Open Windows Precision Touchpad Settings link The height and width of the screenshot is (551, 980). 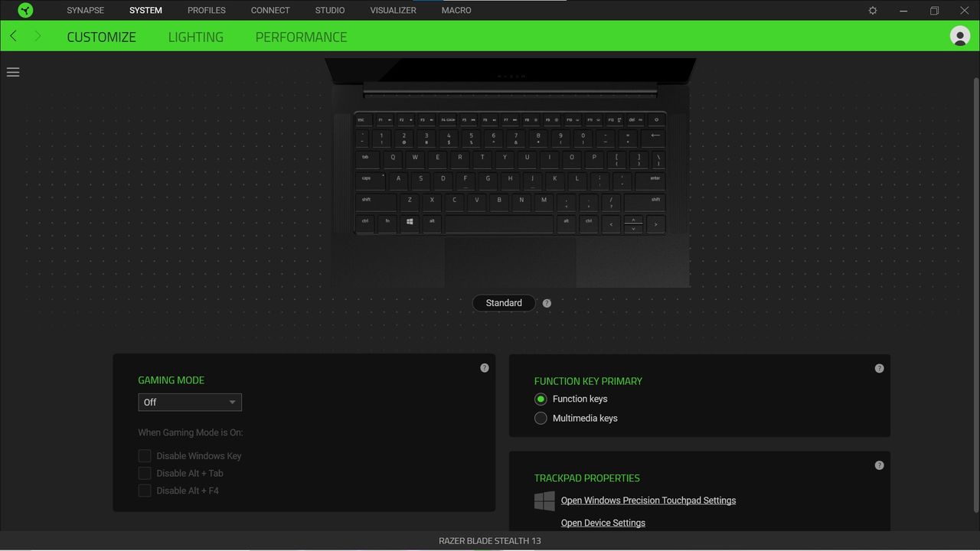point(648,500)
